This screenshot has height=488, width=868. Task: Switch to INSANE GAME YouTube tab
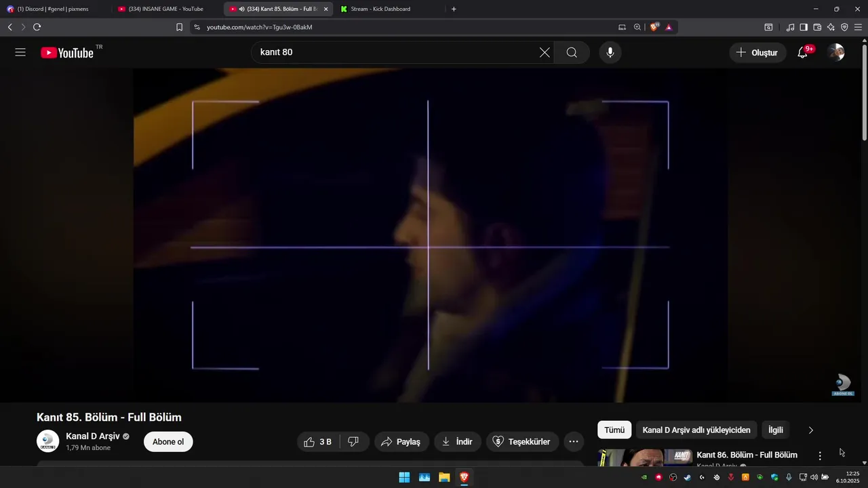(x=166, y=9)
